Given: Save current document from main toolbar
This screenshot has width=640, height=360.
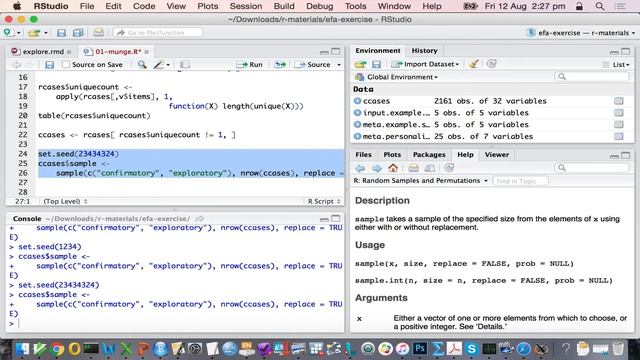Looking at the screenshot, I should click(61, 33).
